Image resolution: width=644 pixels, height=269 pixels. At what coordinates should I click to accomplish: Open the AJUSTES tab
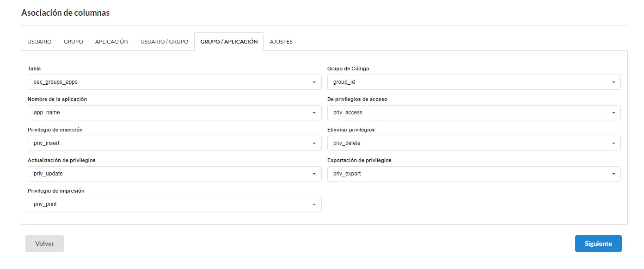(281, 42)
